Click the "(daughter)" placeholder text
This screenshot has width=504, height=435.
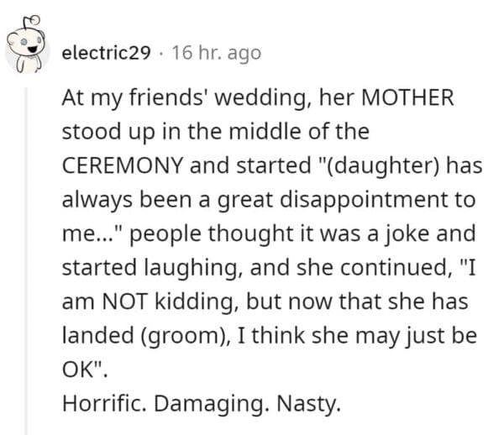[392, 167]
